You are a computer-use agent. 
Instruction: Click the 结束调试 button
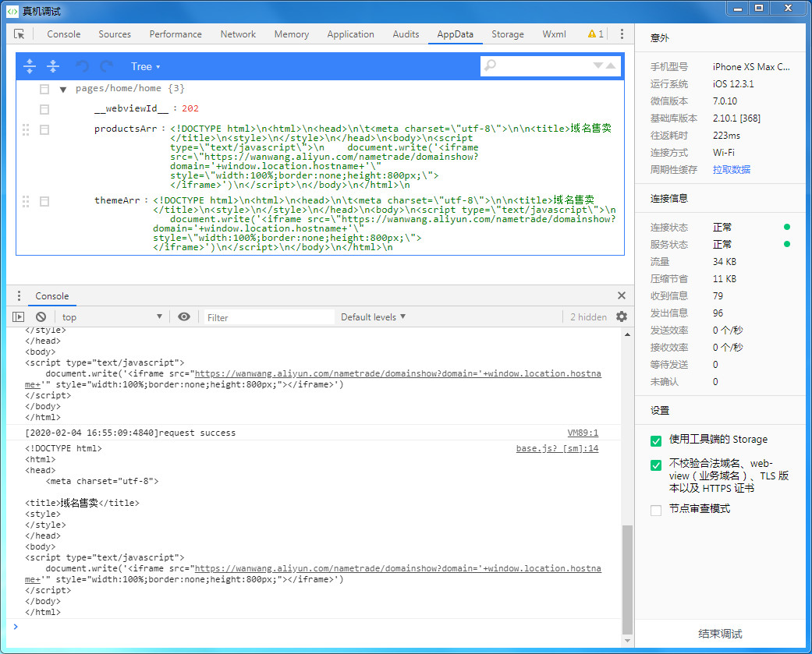point(720,634)
